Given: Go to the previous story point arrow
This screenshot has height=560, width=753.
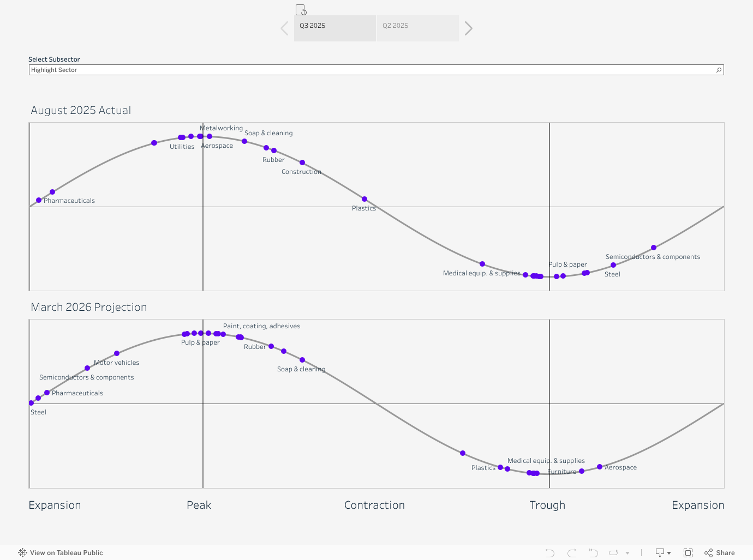Looking at the screenshot, I should (284, 28).
